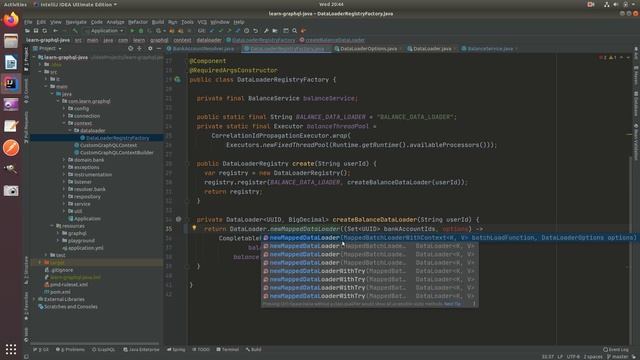
Task: Expand the External Libraries node
Action: 34,299
